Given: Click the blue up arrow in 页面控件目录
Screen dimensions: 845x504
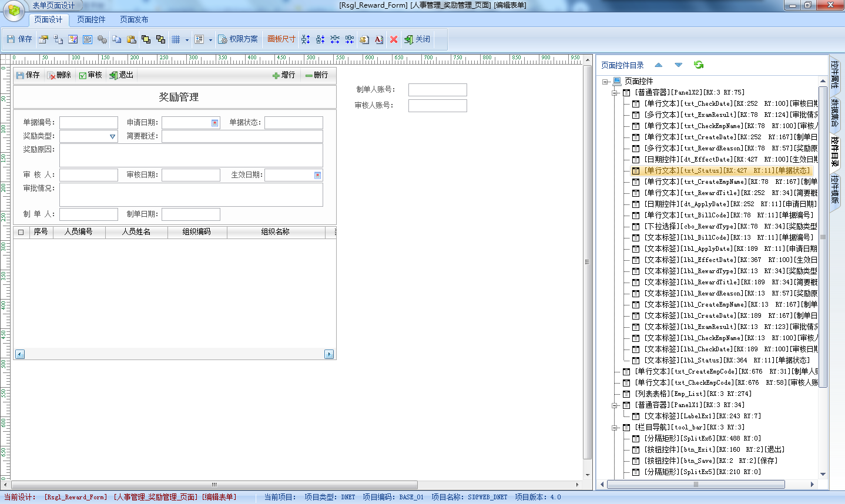Looking at the screenshot, I should [x=659, y=65].
